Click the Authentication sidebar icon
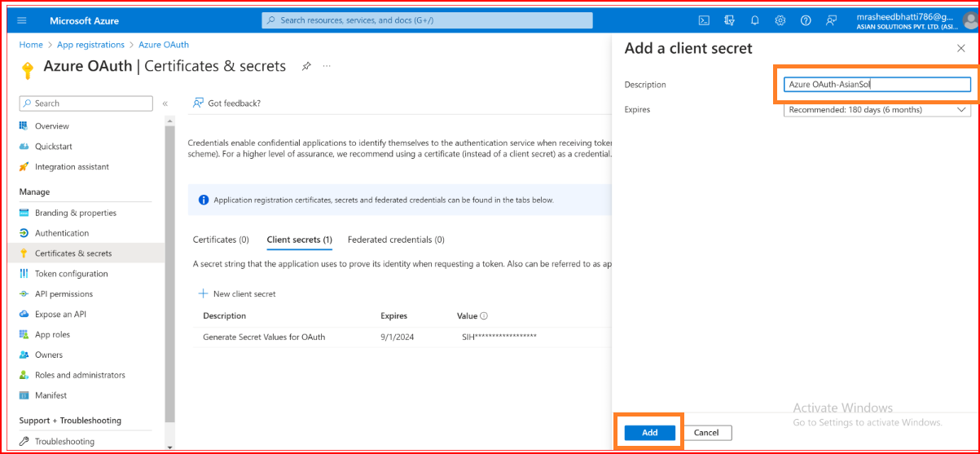This screenshot has width=980, height=454. 24,233
